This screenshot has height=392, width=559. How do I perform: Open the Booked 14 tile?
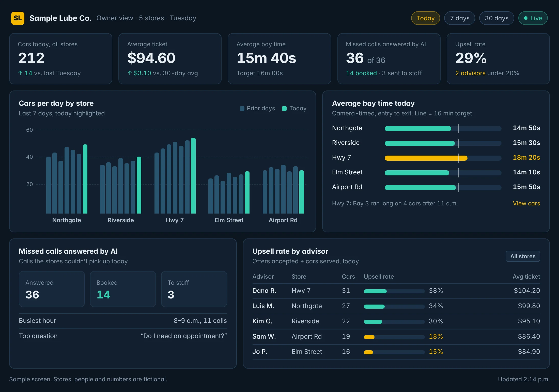point(123,289)
